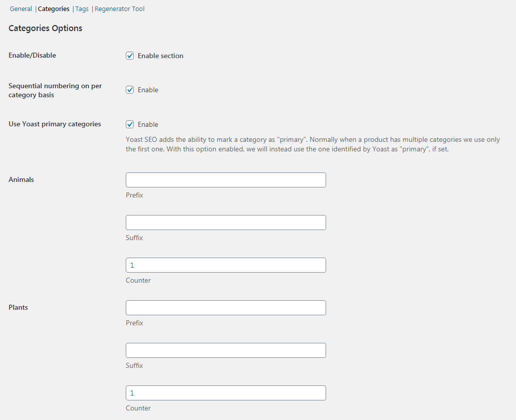Image resolution: width=516 pixels, height=420 pixels.
Task: Click the Yoast SEO description paragraph
Action: point(313,144)
